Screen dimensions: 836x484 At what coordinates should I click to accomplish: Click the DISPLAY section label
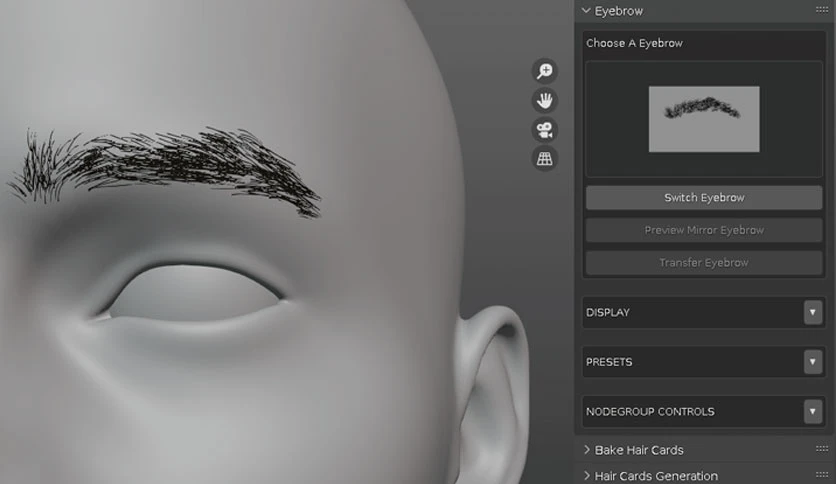[x=608, y=312]
